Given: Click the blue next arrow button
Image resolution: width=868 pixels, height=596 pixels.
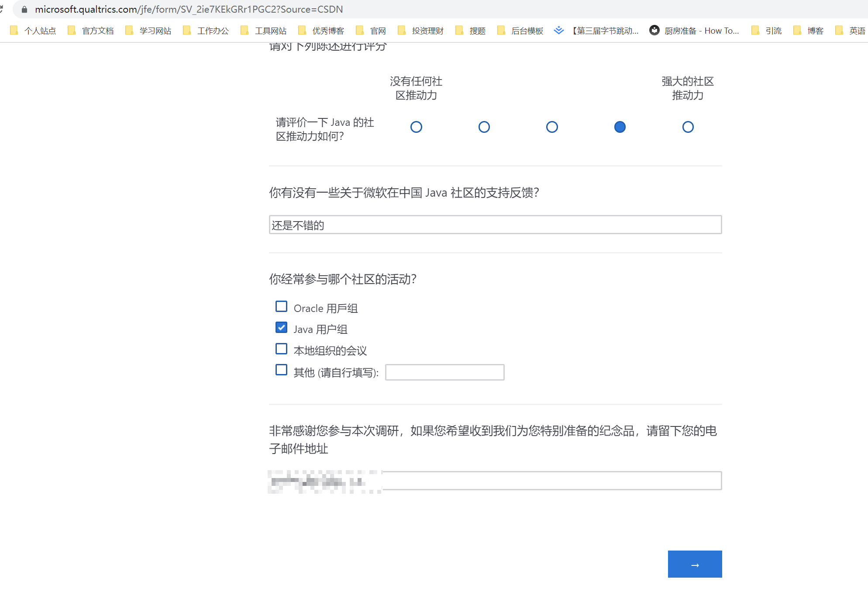Looking at the screenshot, I should pos(695,564).
